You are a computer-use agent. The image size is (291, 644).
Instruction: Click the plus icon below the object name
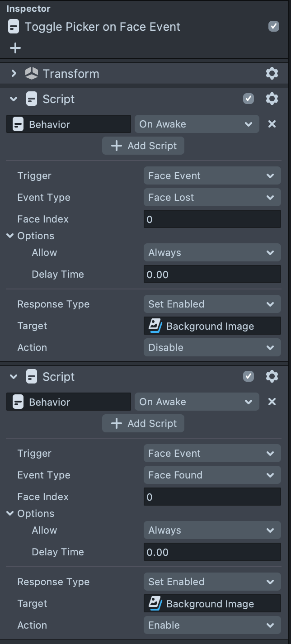pos(15,48)
